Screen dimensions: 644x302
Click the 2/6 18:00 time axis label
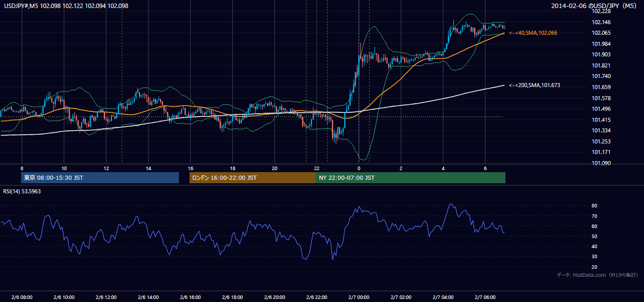point(232,297)
